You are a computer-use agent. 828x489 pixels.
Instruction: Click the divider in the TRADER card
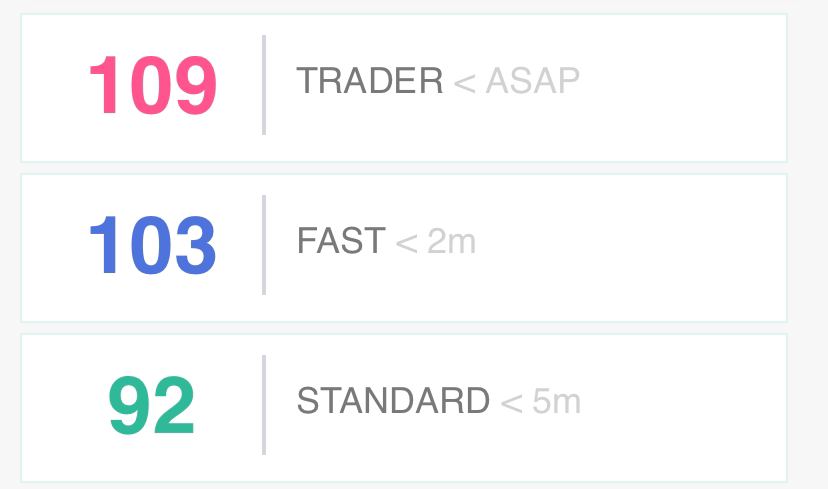pyautogui.click(x=264, y=85)
